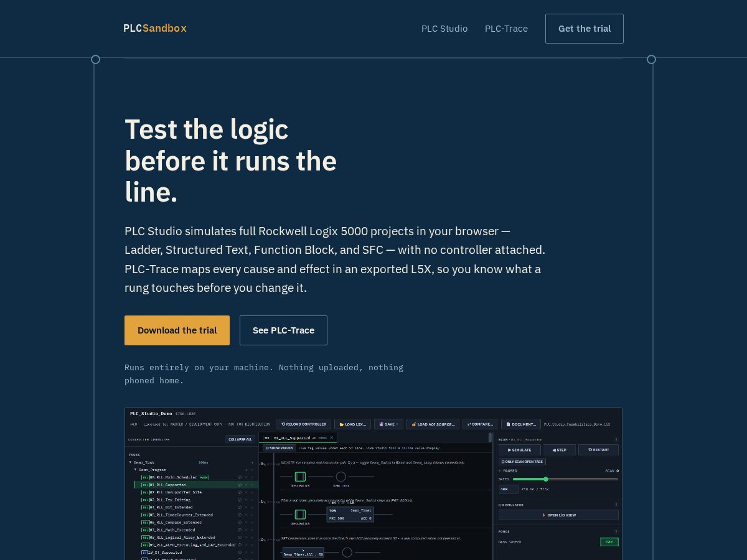Select routine 03_RLL_Try_Editing

(169, 500)
